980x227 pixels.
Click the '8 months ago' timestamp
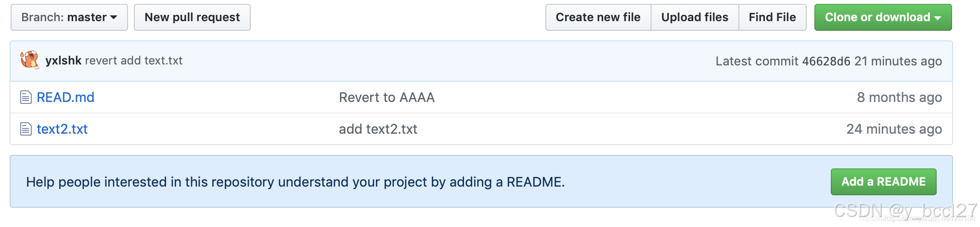[899, 98]
